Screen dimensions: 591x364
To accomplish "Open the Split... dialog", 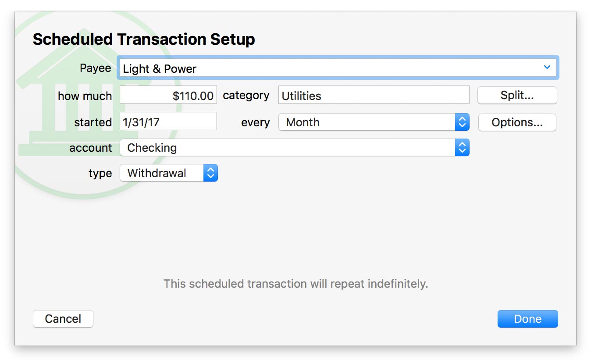I will click(x=517, y=96).
